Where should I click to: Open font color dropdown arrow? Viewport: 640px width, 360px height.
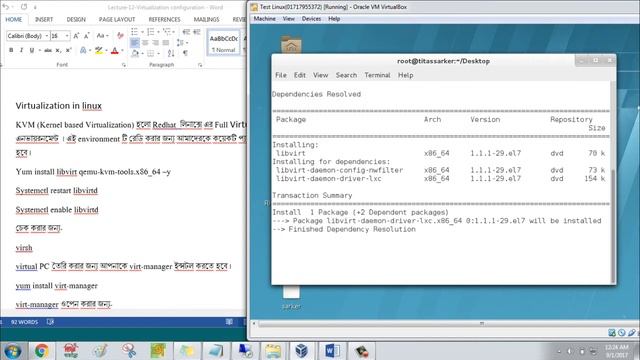[122, 50]
